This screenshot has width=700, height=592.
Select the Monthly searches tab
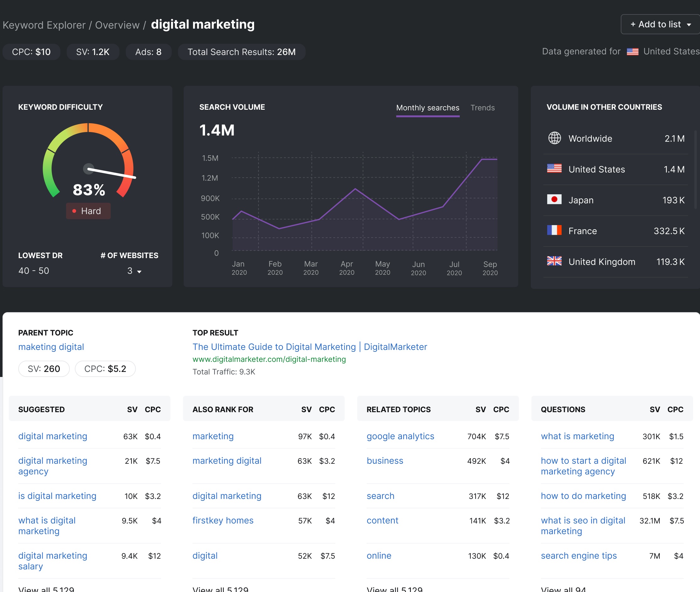(x=427, y=108)
